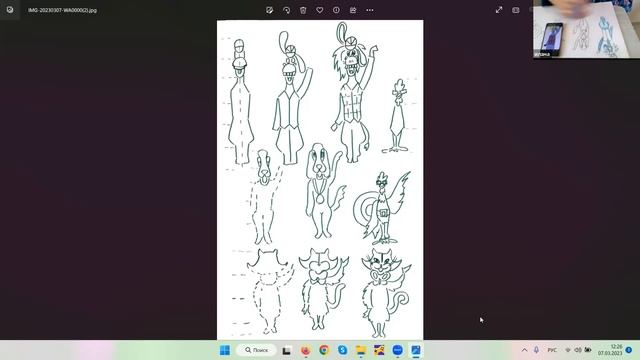Open the three-dots See more menu
This screenshot has width=640, height=360.
pyautogui.click(x=370, y=10)
